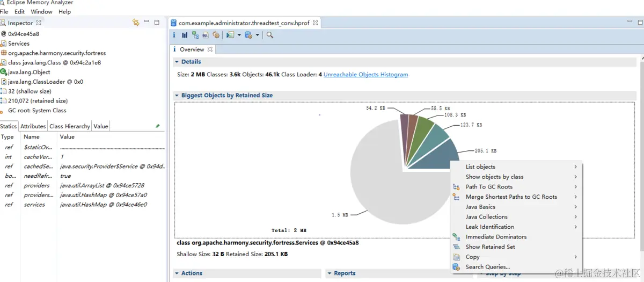The width and height of the screenshot is (644, 282).
Task: Open the Thread Overview gear icon
Action: pyautogui.click(x=216, y=35)
